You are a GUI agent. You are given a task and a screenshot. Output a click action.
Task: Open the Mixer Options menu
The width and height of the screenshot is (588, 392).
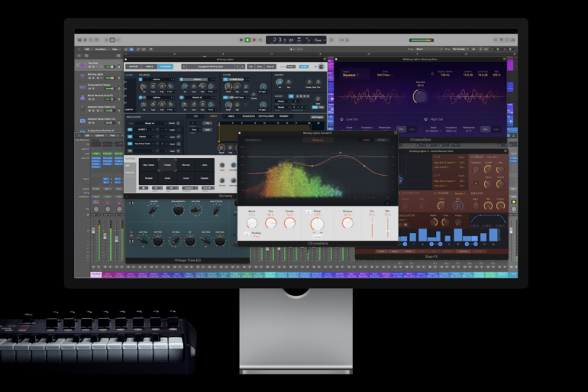tap(100, 135)
